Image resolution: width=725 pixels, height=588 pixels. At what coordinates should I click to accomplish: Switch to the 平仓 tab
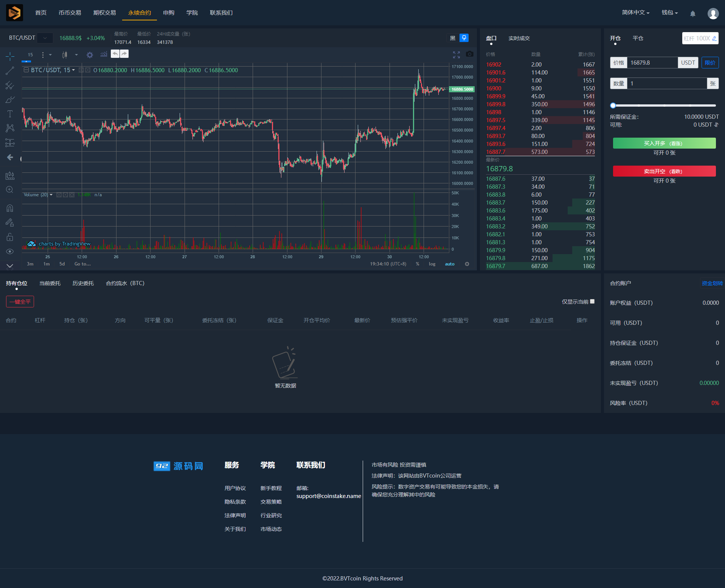point(638,38)
